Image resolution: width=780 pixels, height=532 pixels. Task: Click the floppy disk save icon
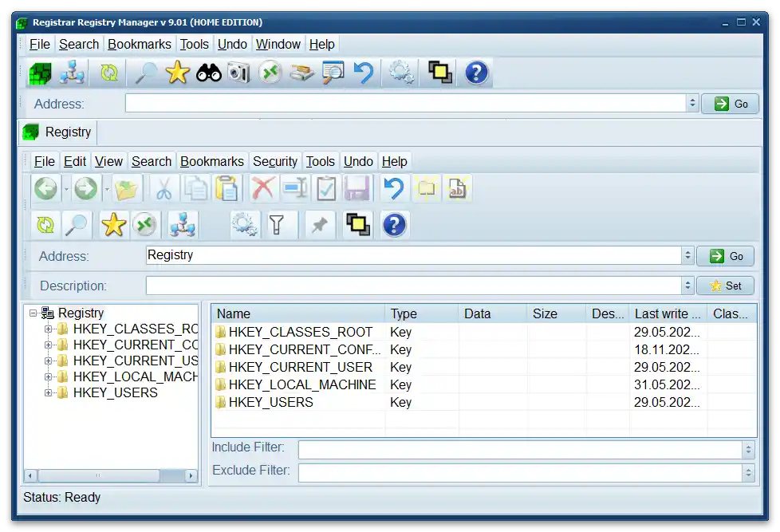pyautogui.click(x=357, y=189)
